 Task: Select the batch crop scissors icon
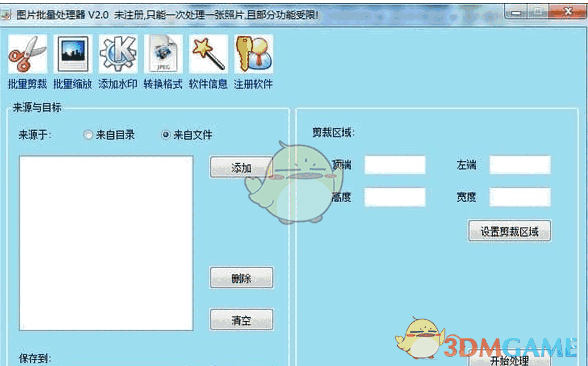27,54
